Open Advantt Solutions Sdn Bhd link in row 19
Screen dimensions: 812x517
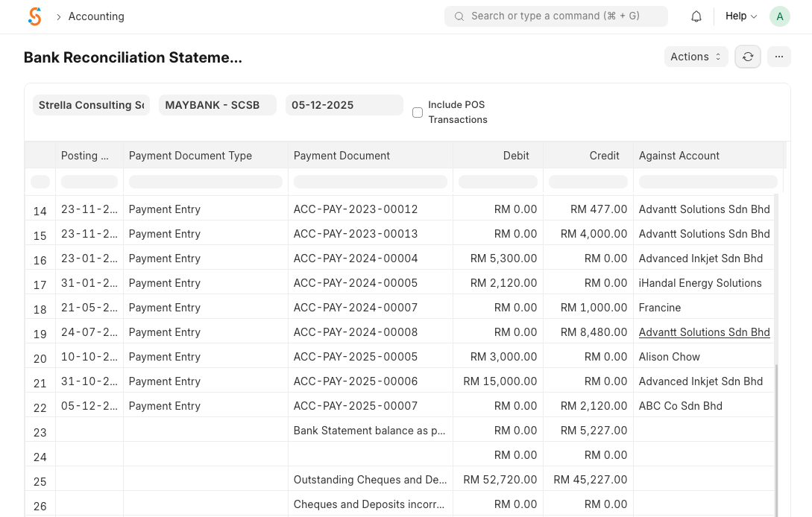coord(704,332)
